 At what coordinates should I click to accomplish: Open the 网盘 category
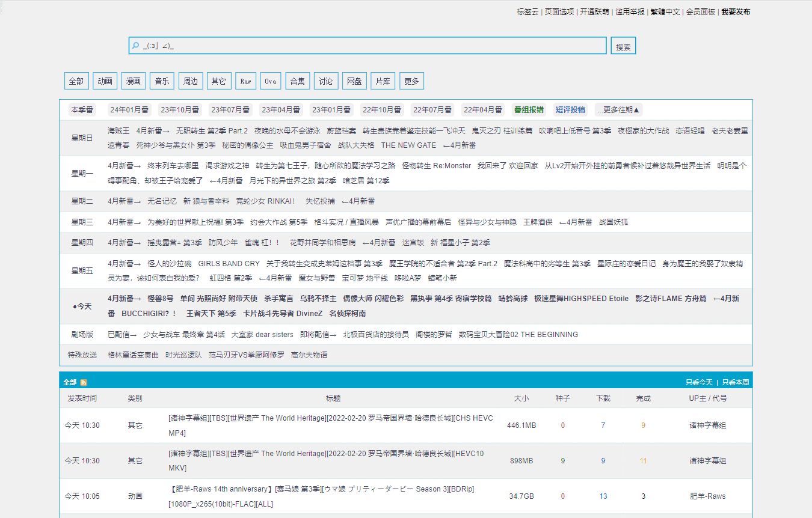pos(355,81)
